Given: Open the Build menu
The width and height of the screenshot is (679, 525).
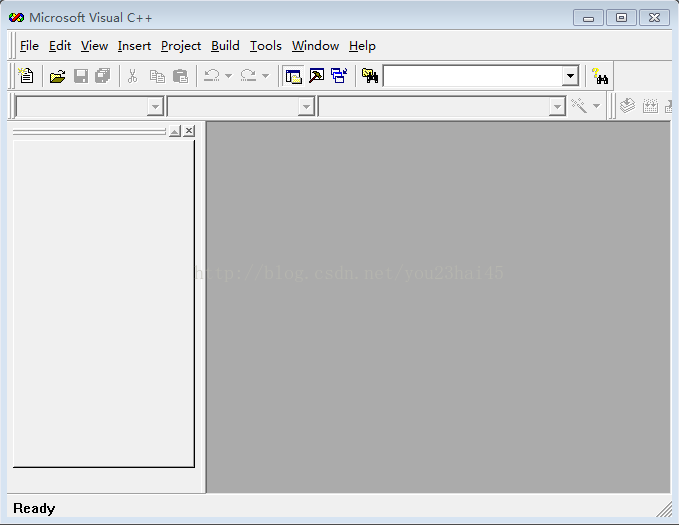Looking at the screenshot, I should [225, 46].
